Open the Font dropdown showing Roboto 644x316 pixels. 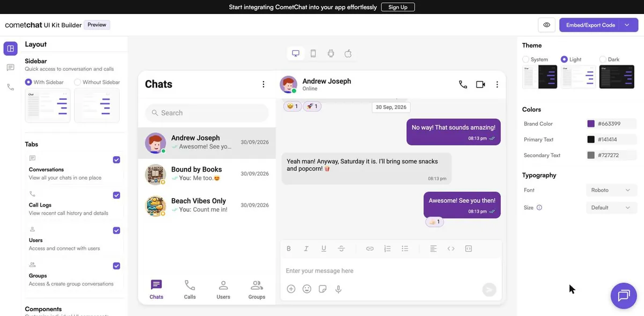pyautogui.click(x=611, y=190)
